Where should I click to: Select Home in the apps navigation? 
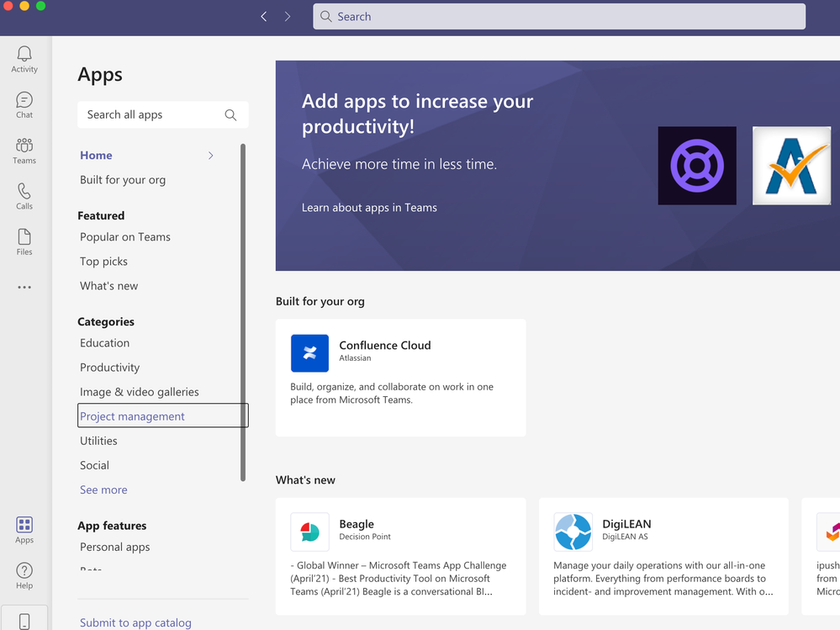pos(96,156)
